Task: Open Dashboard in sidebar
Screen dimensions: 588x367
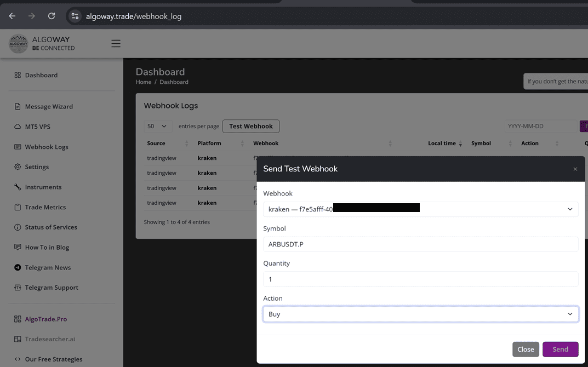Action: coord(41,75)
